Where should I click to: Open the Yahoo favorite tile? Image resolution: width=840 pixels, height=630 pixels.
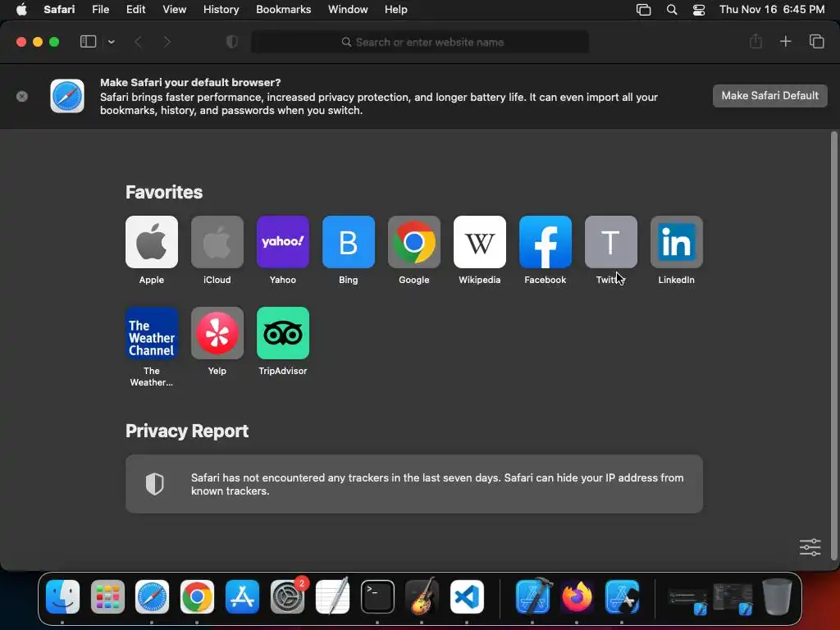click(x=283, y=242)
